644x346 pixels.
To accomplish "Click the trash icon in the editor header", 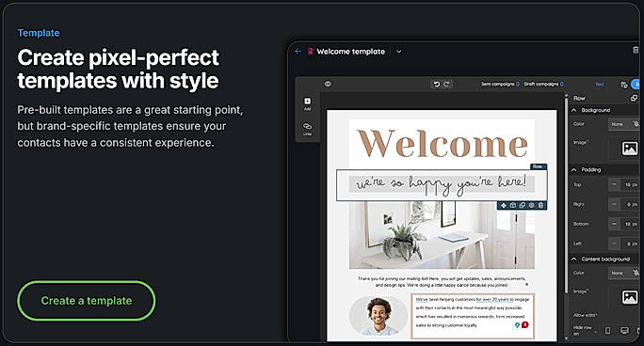I will pyautogui.click(x=636, y=50).
